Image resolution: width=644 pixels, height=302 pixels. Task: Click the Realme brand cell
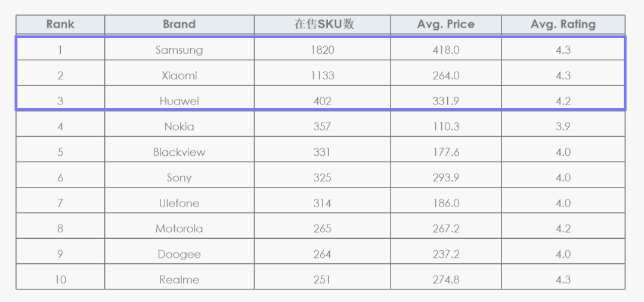click(x=179, y=279)
